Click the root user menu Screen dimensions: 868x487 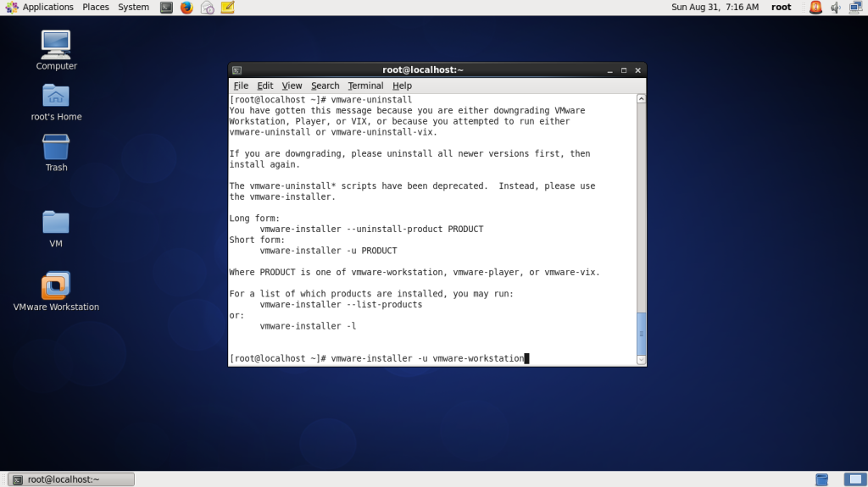tap(781, 7)
